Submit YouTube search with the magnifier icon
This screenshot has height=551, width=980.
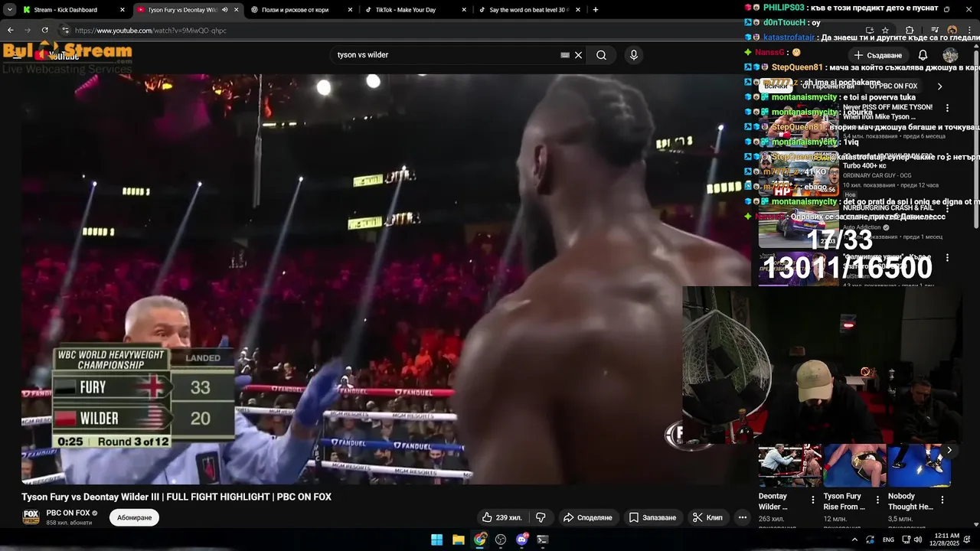[602, 55]
